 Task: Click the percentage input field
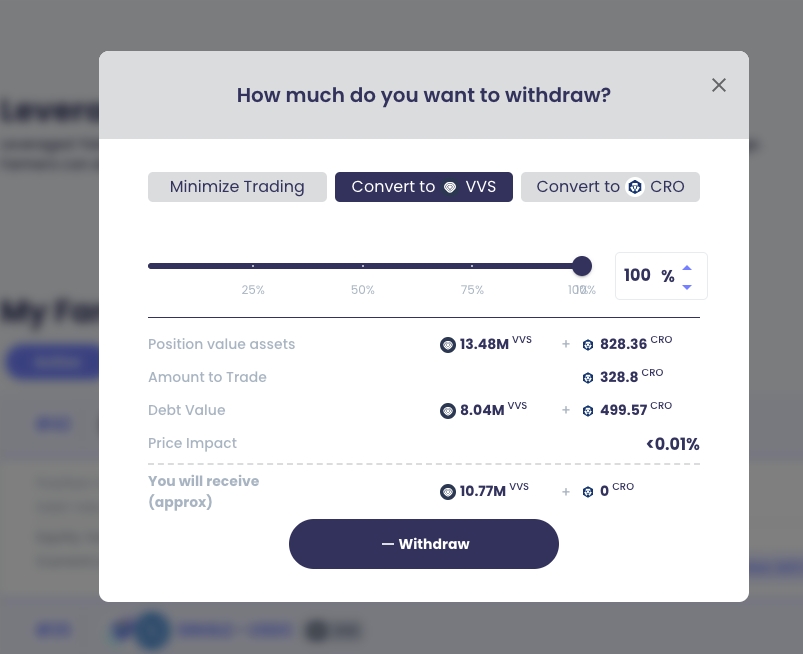click(638, 276)
